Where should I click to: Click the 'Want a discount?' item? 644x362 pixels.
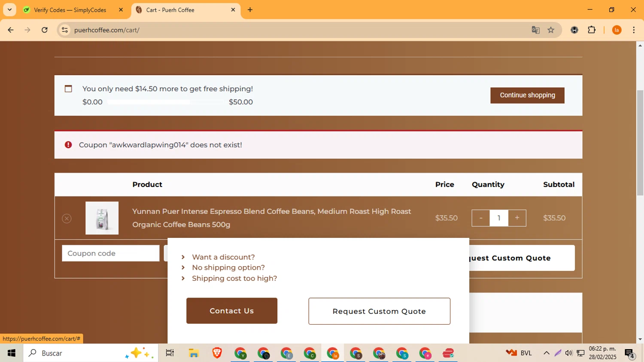tap(223, 257)
